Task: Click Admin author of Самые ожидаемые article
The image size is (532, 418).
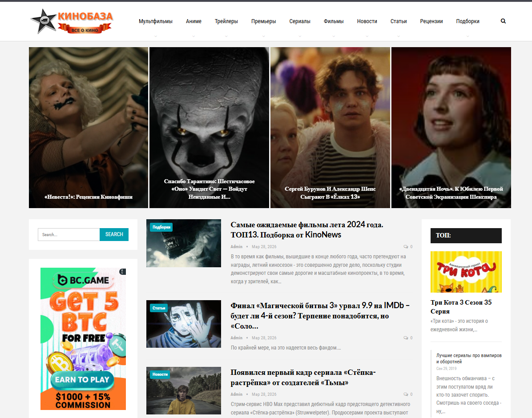Action: coord(237,247)
